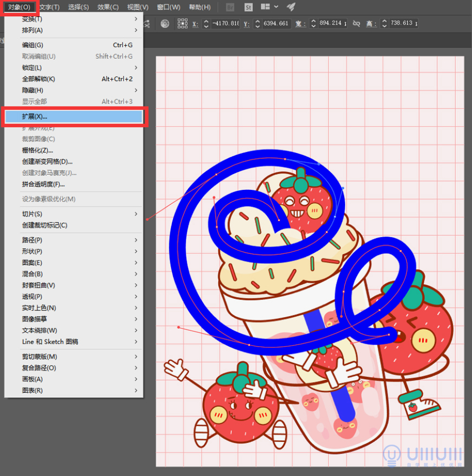The width and height of the screenshot is (472, 476).
Task: Click the X value field showing -4170.818
Action: coord(226,24)
